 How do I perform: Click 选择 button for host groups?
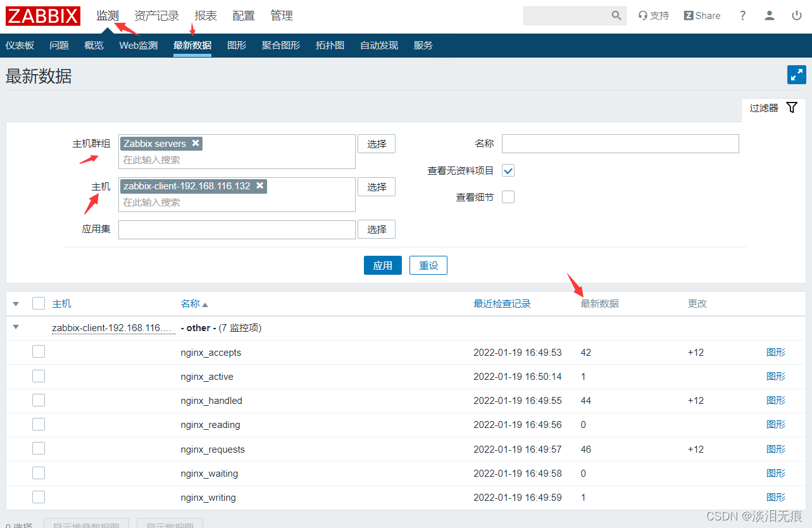[x=377, y=144]
